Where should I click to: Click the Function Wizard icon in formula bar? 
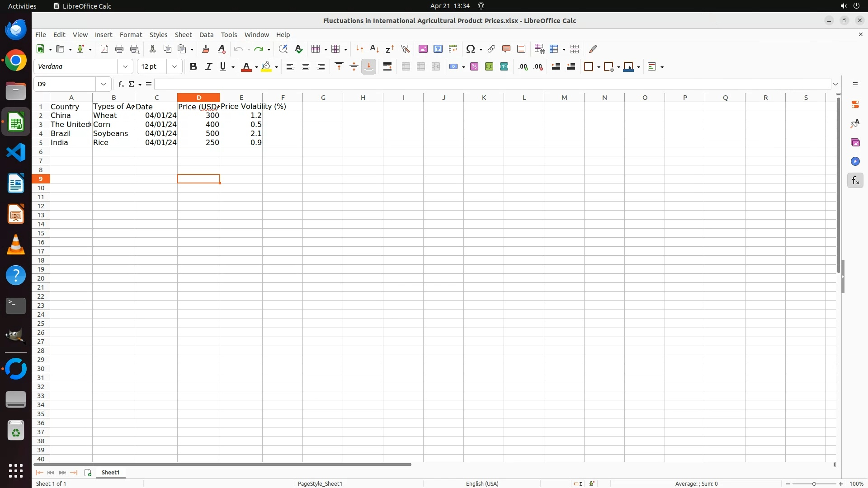coord(121,84)
